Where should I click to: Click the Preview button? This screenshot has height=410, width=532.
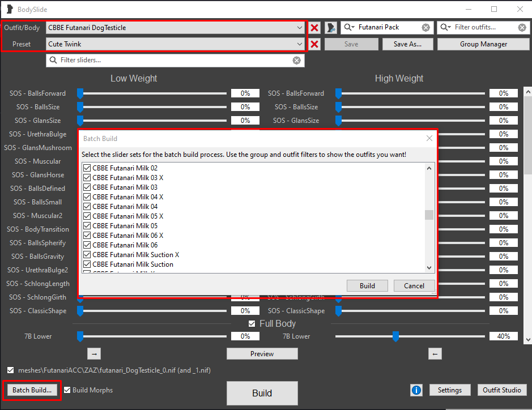[262, 354]
